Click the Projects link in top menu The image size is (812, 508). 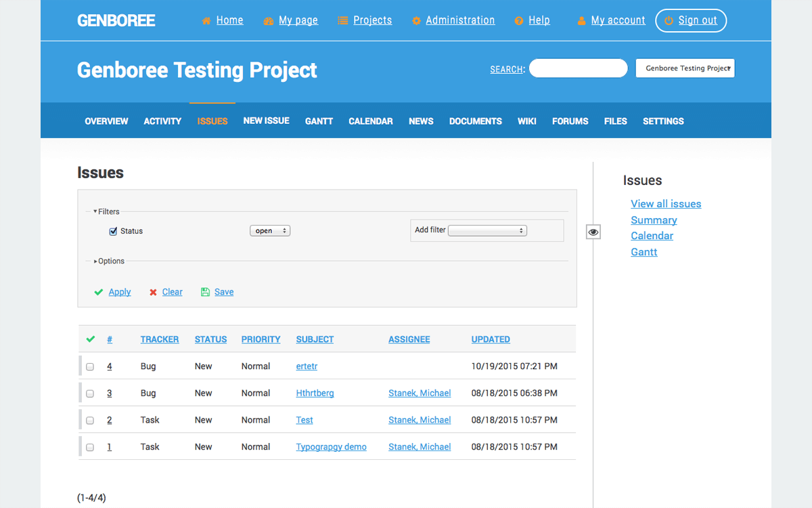pos(373,20)
